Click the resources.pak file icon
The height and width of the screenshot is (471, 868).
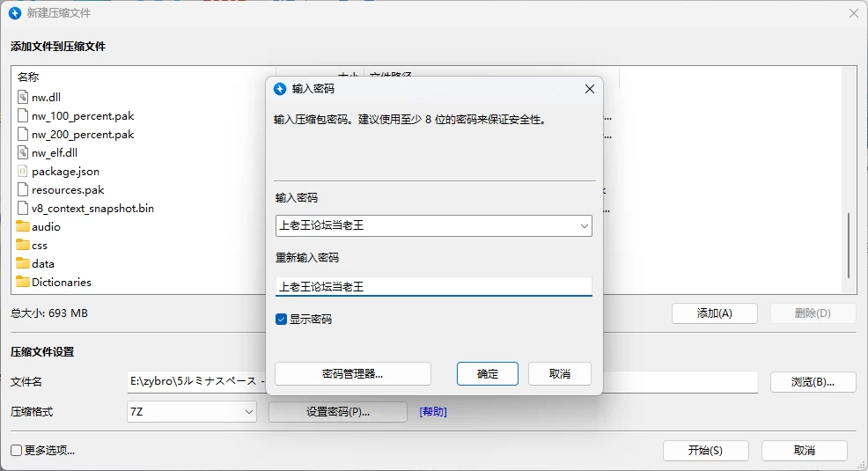pos(23,189)
